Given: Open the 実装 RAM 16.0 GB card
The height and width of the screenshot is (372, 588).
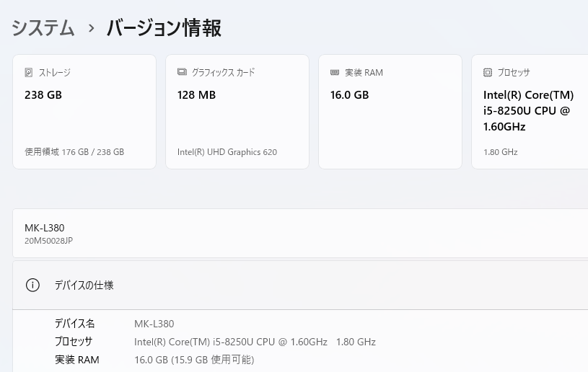Looking at the screenshot, I should pyautogui.click(x=390, y=112).
